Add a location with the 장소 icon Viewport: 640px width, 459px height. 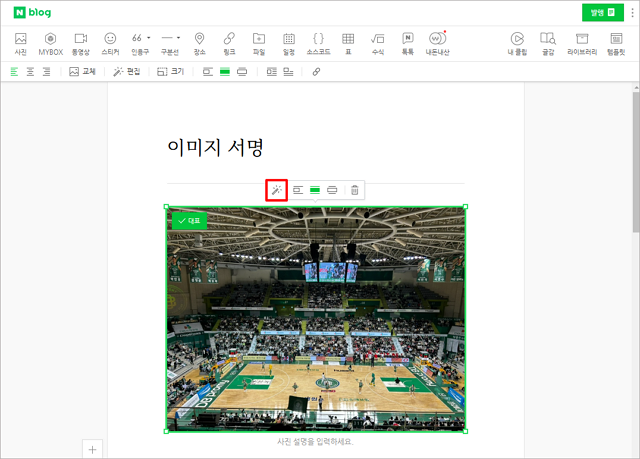[x=199, y=42]
